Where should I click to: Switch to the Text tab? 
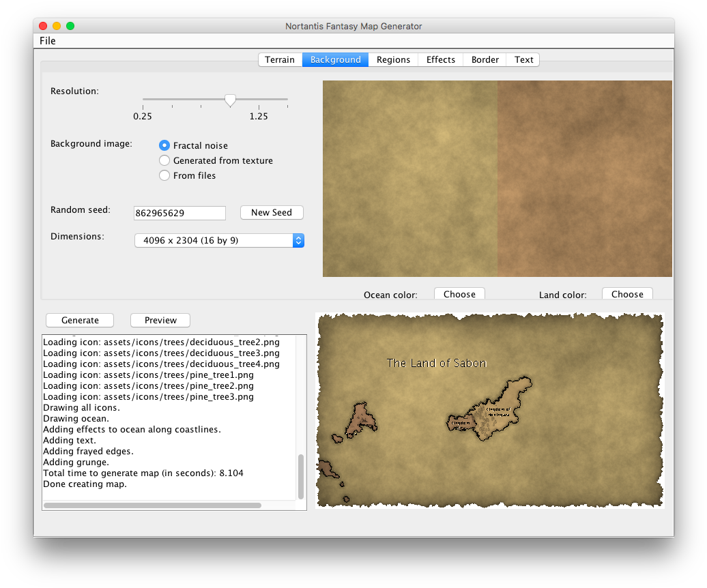[523, 59]
